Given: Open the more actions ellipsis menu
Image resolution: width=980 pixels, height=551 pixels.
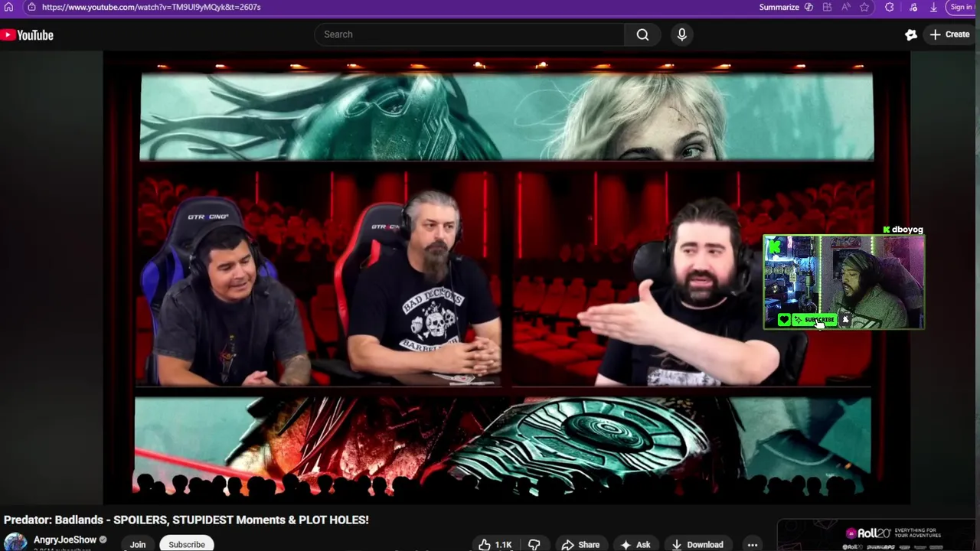Looking at the screenshot, I should pyautogui.click(x=753, y=544).
